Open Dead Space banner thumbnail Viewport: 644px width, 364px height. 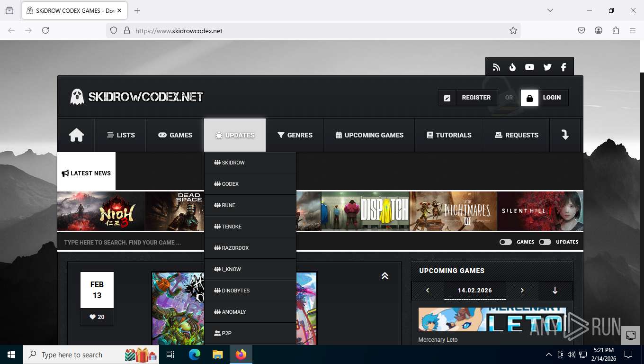175,211
